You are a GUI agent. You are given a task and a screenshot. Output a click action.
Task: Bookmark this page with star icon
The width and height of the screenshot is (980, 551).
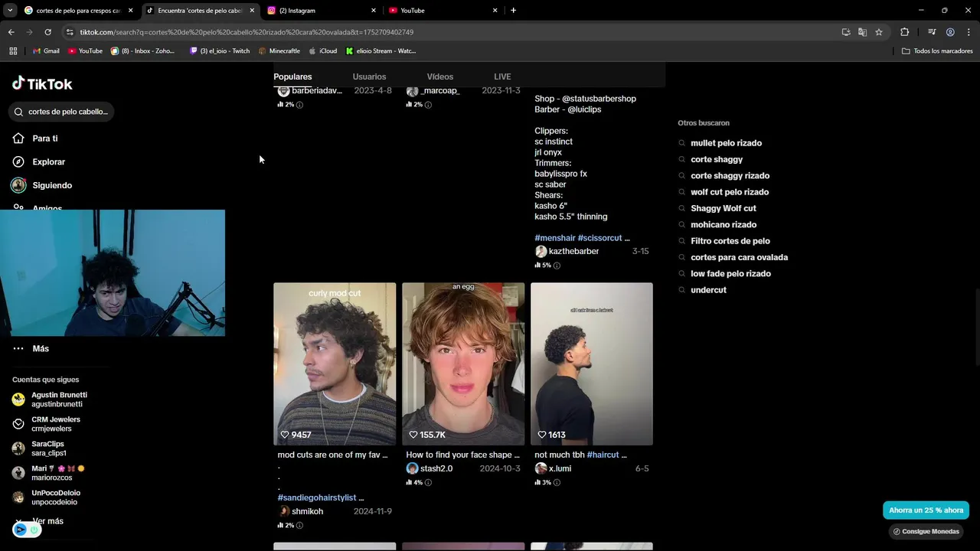click(x=879, y=32)
